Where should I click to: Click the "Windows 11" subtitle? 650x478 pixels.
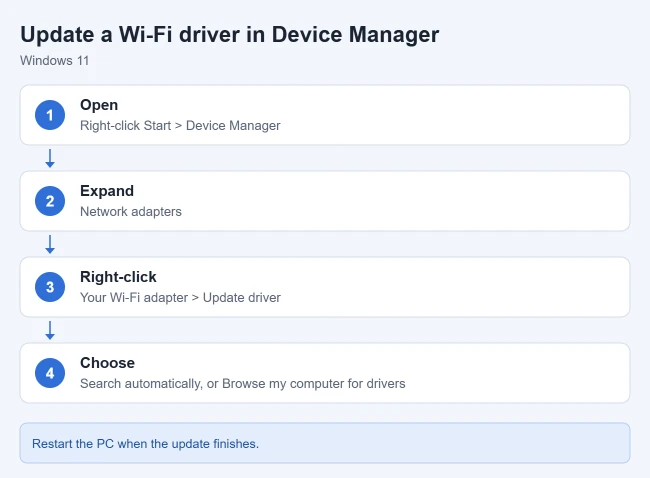click(x=55, y=61)
